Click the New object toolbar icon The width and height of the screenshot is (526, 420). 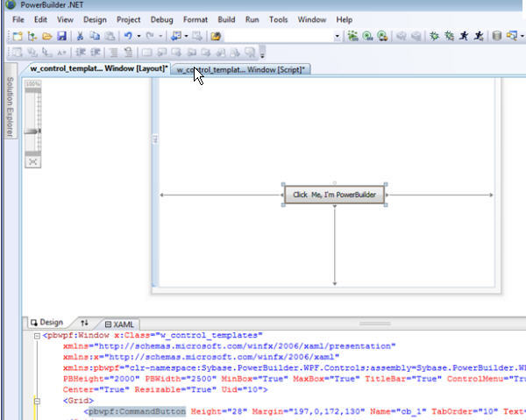17,36
